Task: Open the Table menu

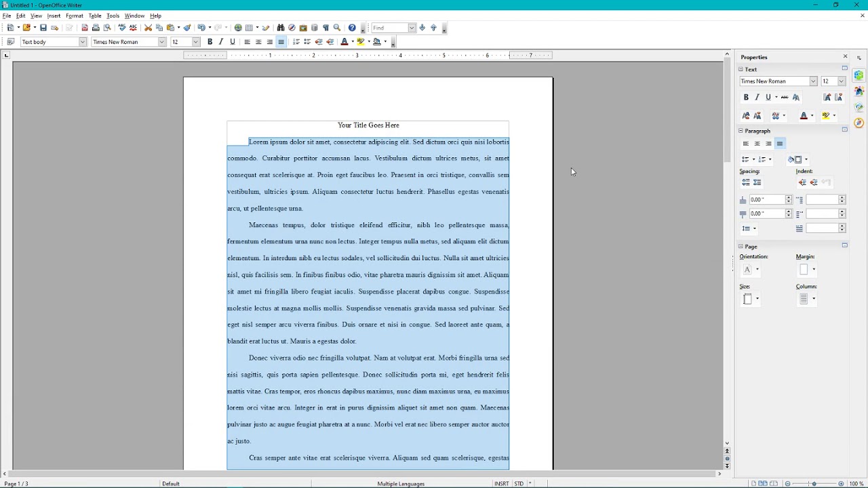Action: tap(95, 16)
